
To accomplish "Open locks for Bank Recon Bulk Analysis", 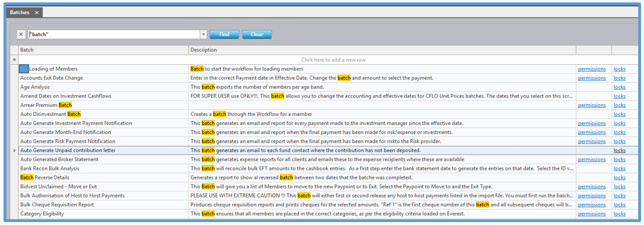I will pos(620,168).
